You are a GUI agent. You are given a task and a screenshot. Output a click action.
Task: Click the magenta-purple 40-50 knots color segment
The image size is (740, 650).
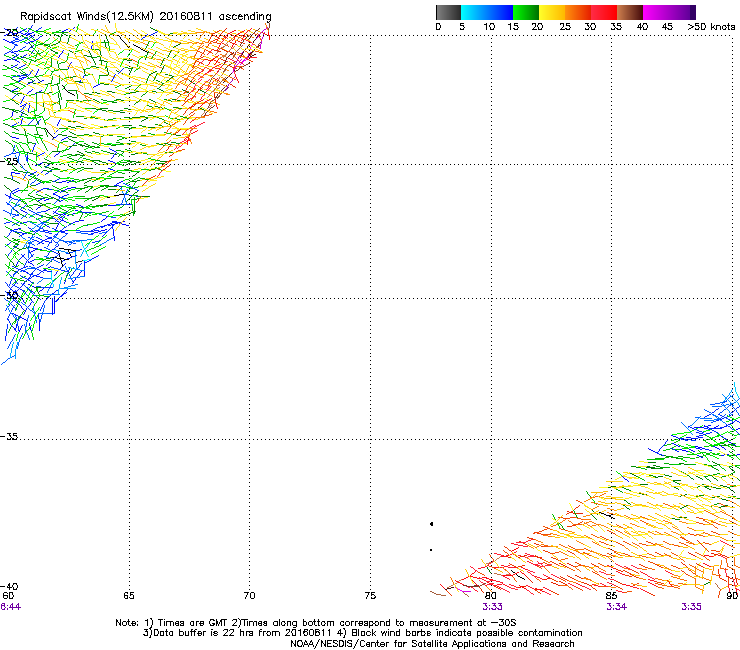(x=669, y=12)
